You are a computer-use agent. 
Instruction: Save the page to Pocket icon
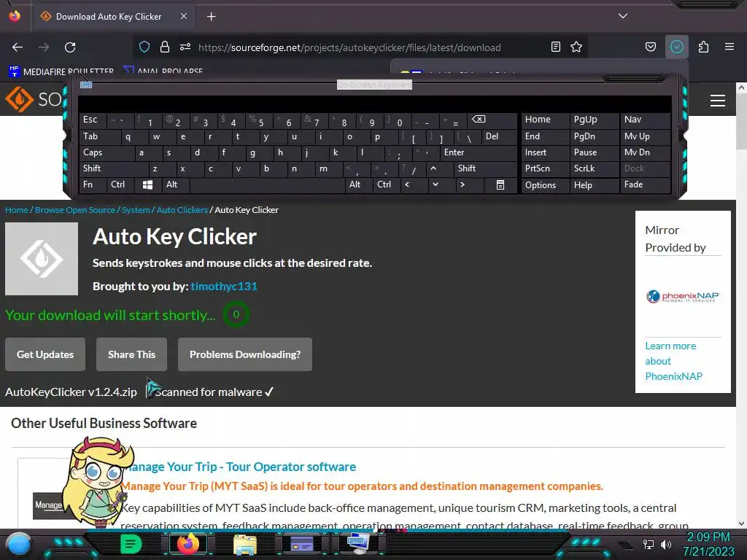pyautogui.click(x=650, y=47)
